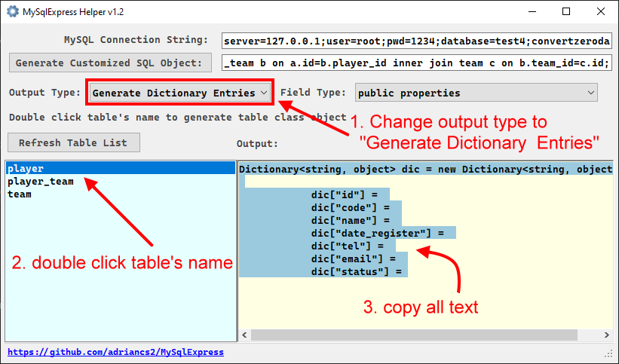Click the dic["name"] output line
Screen dimensions: 619x364
pyautogui.click(x=350, y=220)
